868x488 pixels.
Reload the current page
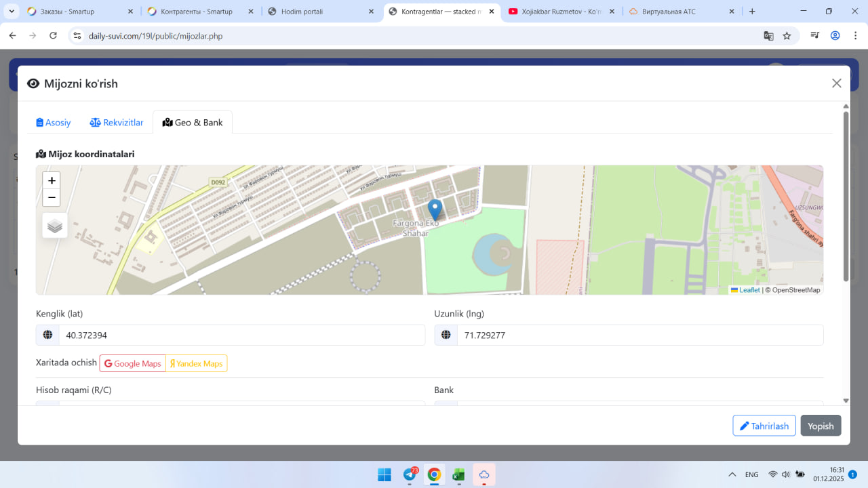54,36
